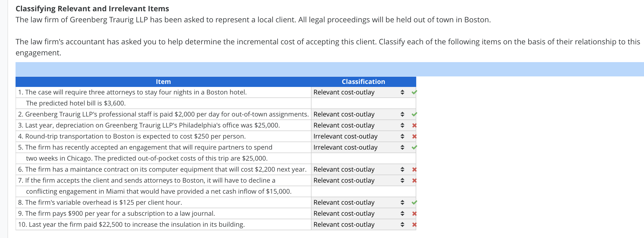Click the red X beside maintenance contract row
Image resolution: width=644 pixels, height=238 pixels.
tap(414, 169)
